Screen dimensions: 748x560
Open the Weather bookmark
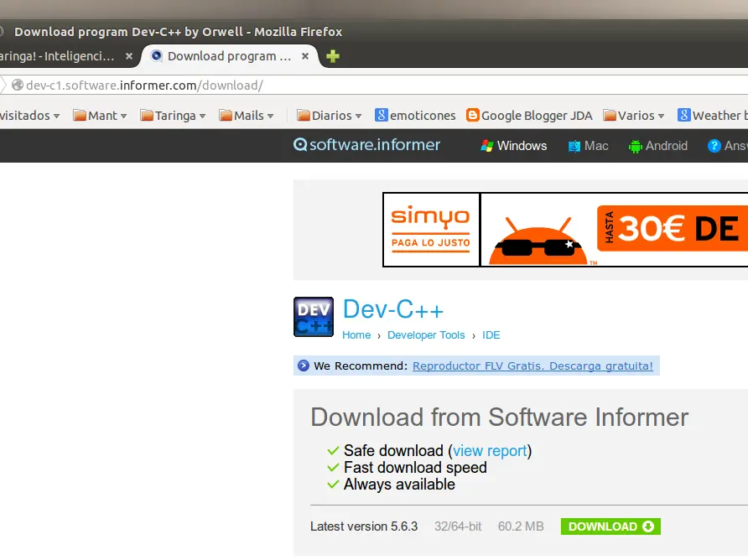[x=713, y=116]
